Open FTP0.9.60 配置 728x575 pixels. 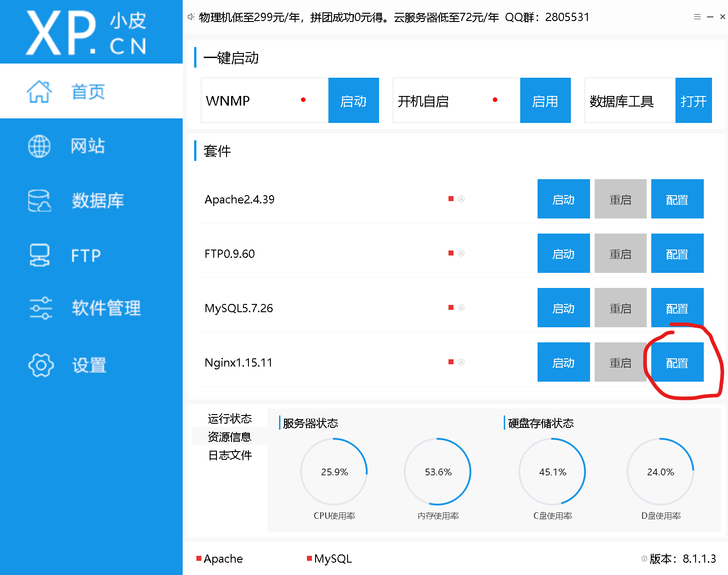tap(677, 253)
